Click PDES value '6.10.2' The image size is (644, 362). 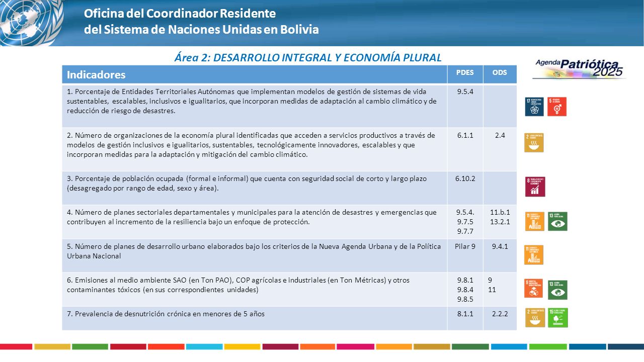465,178
